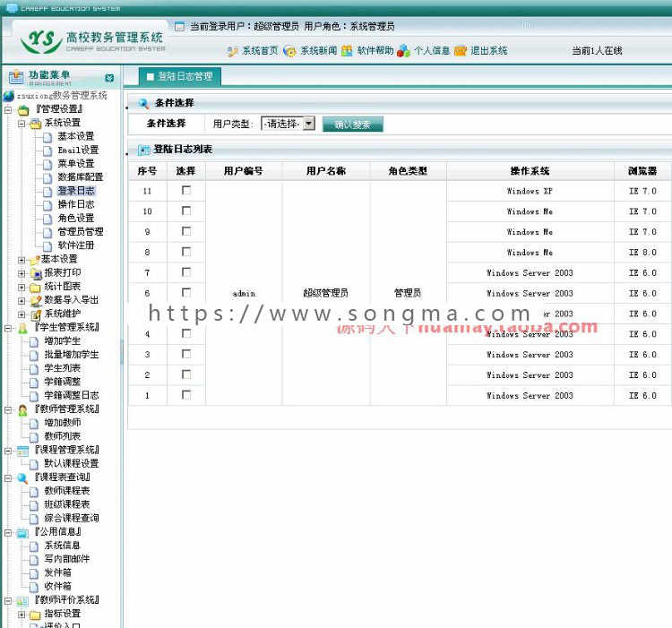Click the YS 高校教务管理系统 logo
This screenshot has height=628, width=672.
[92, 41]
